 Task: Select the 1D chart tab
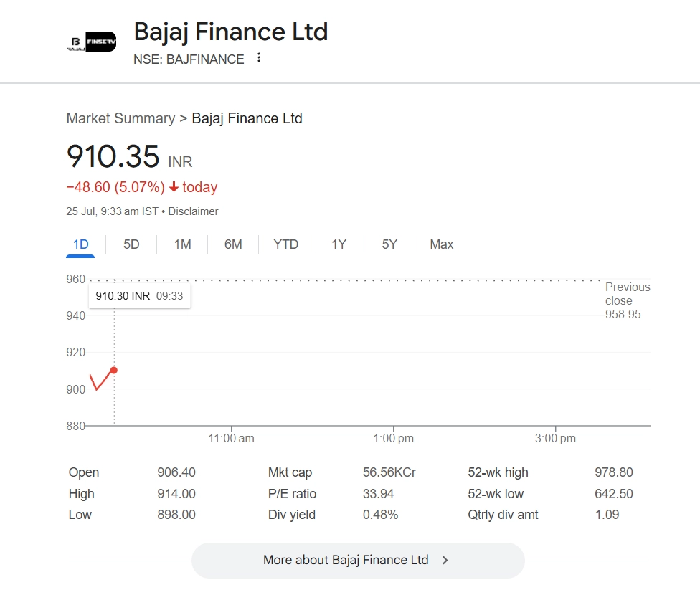80,244
